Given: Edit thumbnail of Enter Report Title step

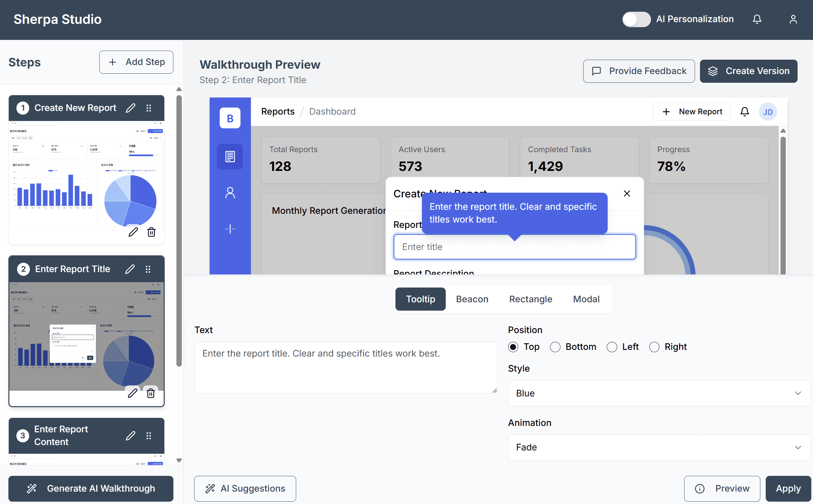Looking at the screenshot, I should coord(132,393).
